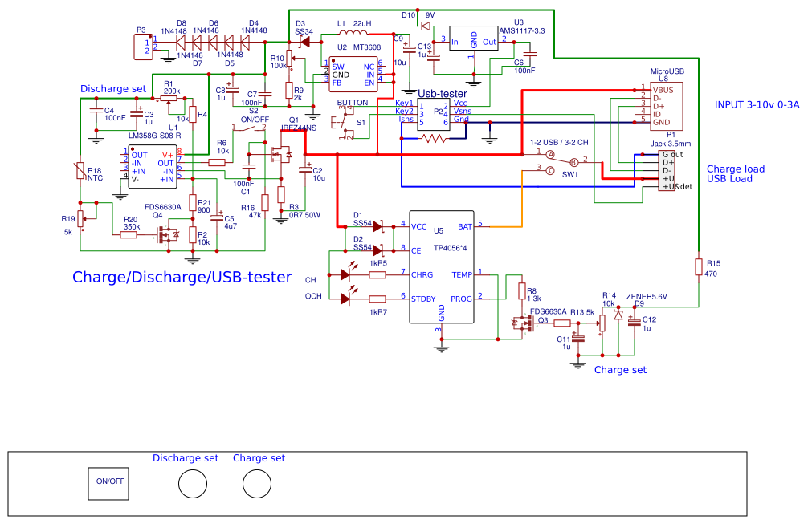Image resolution: width=812 pixels, height=524 pixels.
Task: Click the INPUT 3-10v 0-3A text
Action: (757, 104)
